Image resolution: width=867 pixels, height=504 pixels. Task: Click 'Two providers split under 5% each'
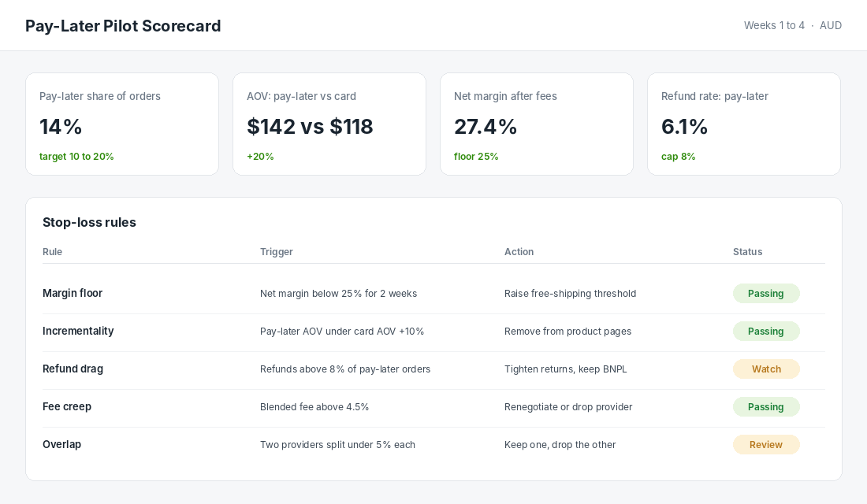(x=337, y=444)
